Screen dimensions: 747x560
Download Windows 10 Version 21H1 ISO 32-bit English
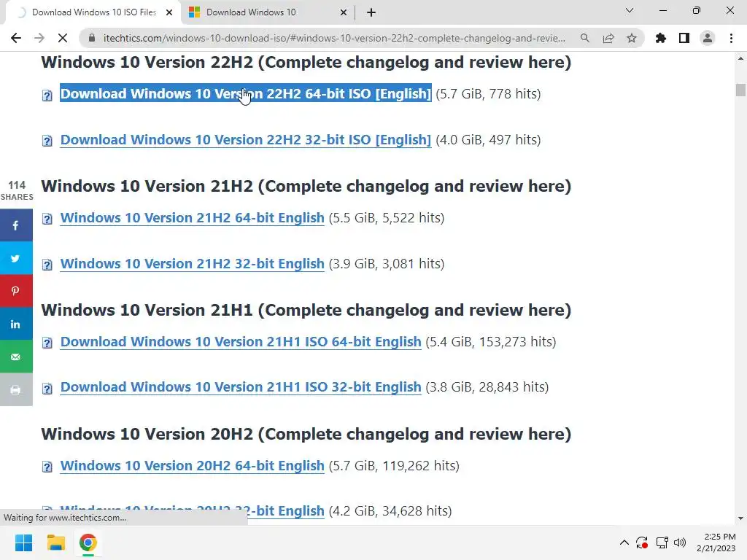(241, 386)
